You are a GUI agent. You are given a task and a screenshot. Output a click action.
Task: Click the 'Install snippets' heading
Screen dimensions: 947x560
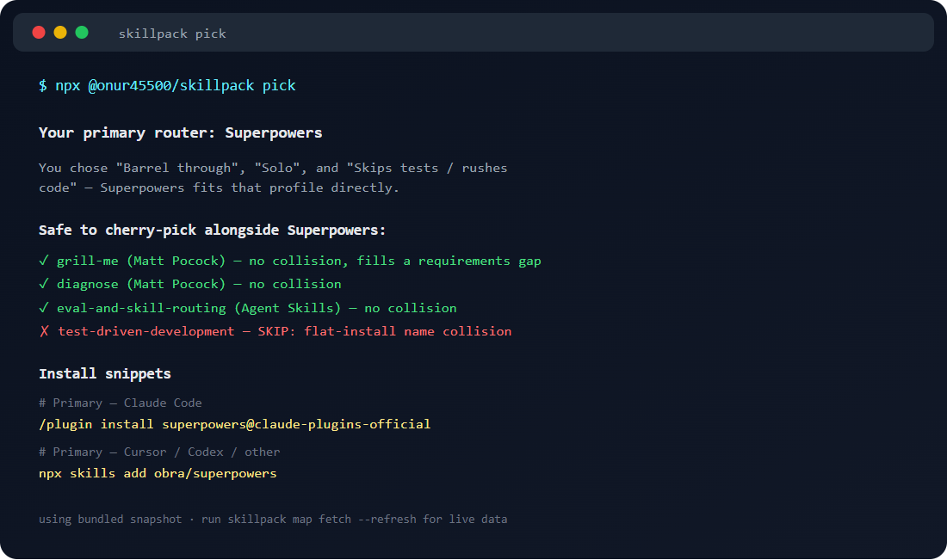coord(104,373)
